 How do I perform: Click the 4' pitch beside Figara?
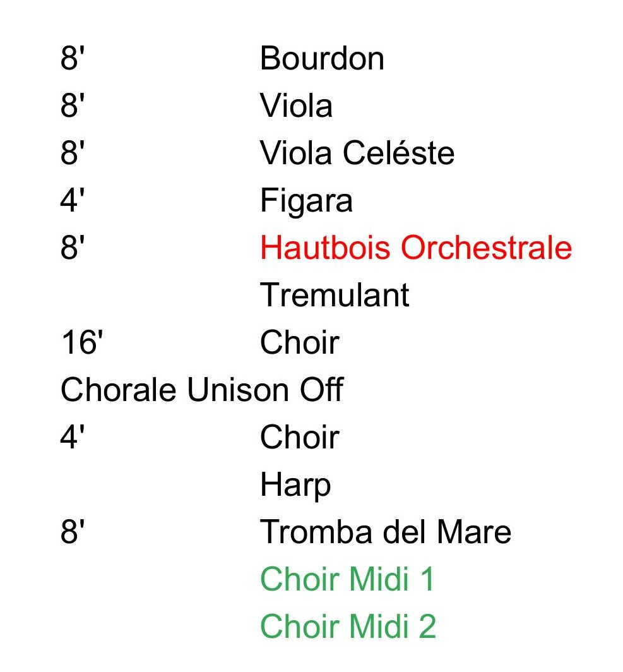(73, 201)
